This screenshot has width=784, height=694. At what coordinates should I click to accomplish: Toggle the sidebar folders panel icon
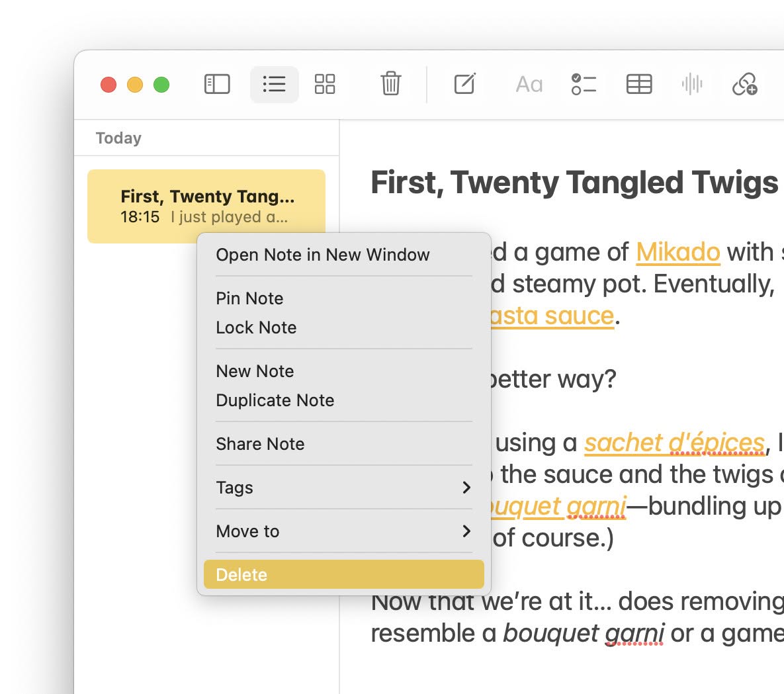(217, 84)
